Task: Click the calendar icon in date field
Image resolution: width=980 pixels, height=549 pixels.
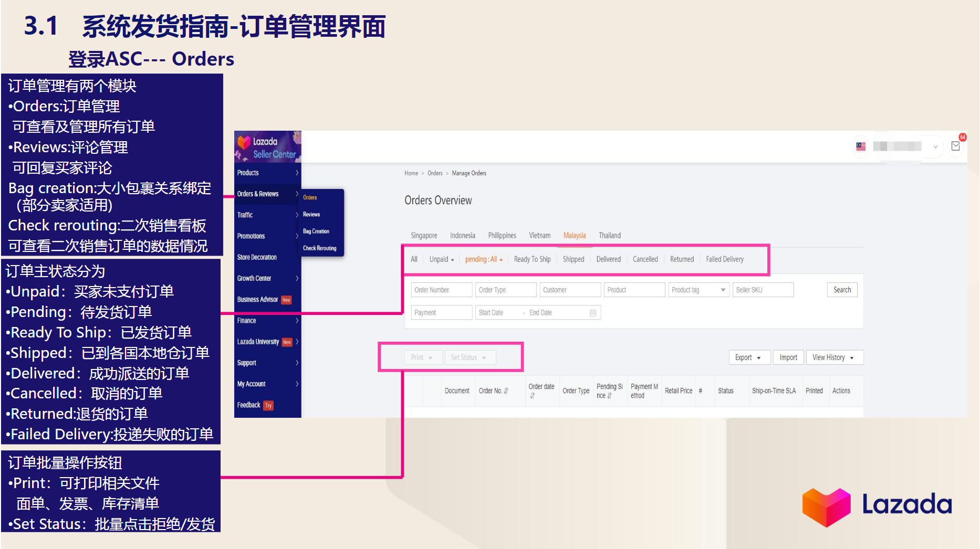Action: click(593, 313)
